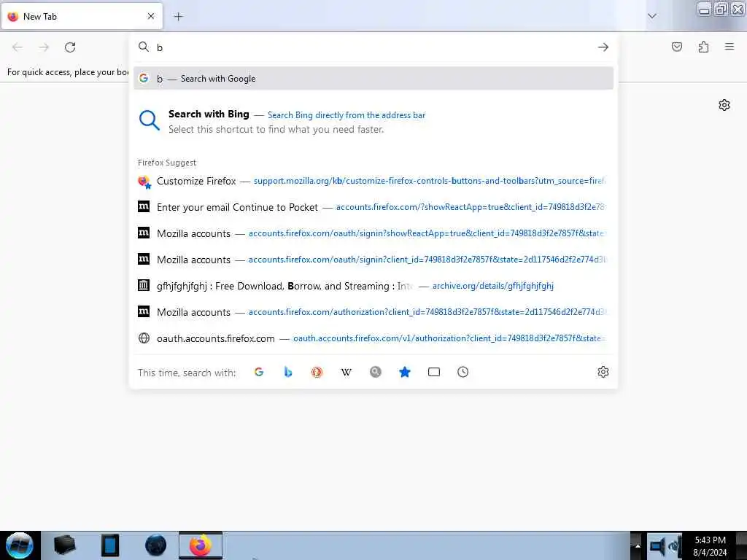Click Firefox icon in the taskbar
The image size is (747, 560).
coord(201,545)
